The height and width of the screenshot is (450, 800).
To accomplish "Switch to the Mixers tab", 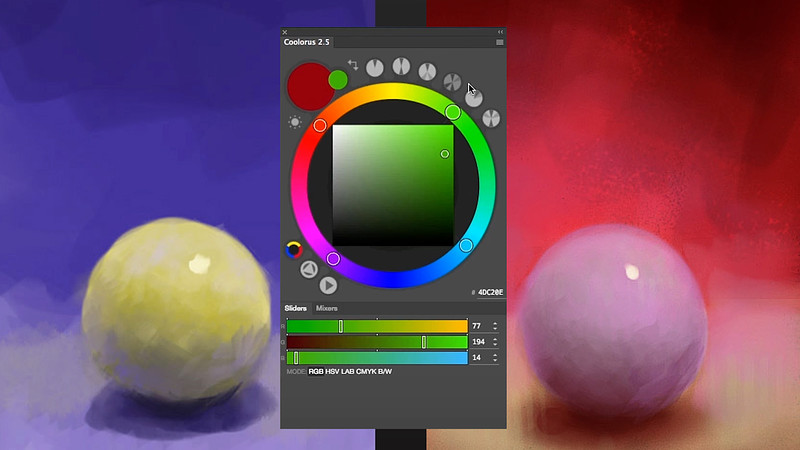I will pyautogui.click(x=326, y=309).
